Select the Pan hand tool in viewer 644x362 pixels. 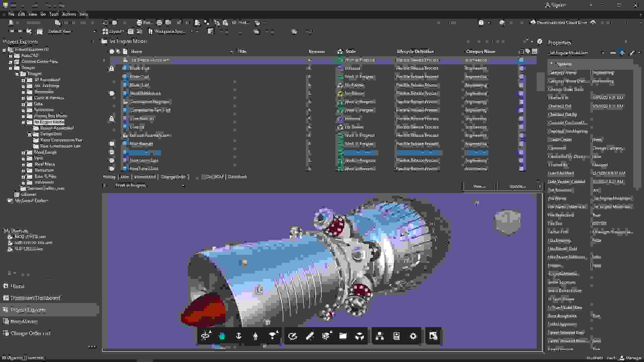[222, 336]
